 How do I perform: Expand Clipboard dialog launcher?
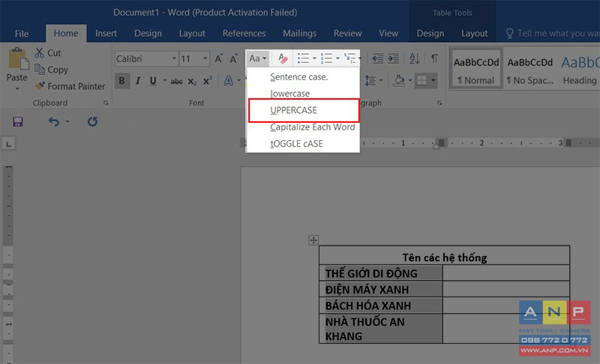pyautogui.click(x=106, y=103)
